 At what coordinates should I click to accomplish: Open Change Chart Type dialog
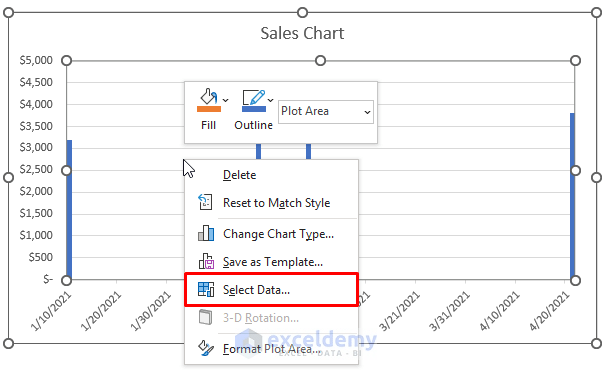click(x=271, y=234)
